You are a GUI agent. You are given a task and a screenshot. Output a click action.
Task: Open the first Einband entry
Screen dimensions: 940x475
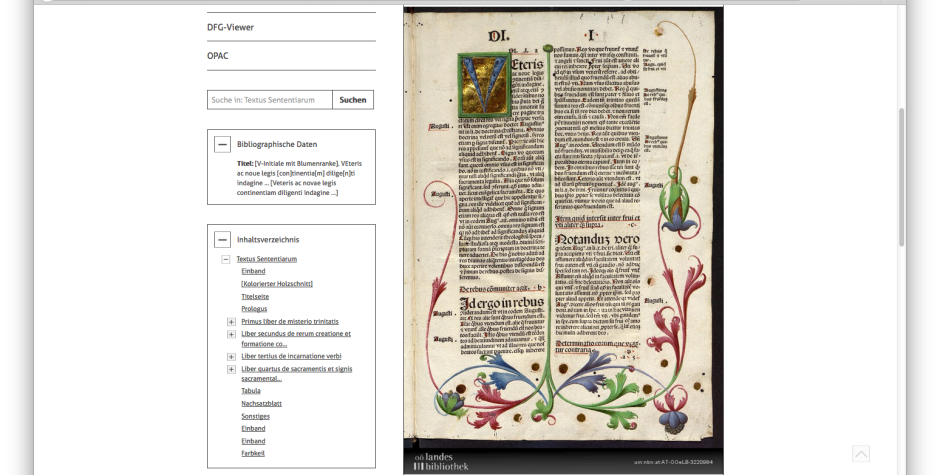point(253,271)
